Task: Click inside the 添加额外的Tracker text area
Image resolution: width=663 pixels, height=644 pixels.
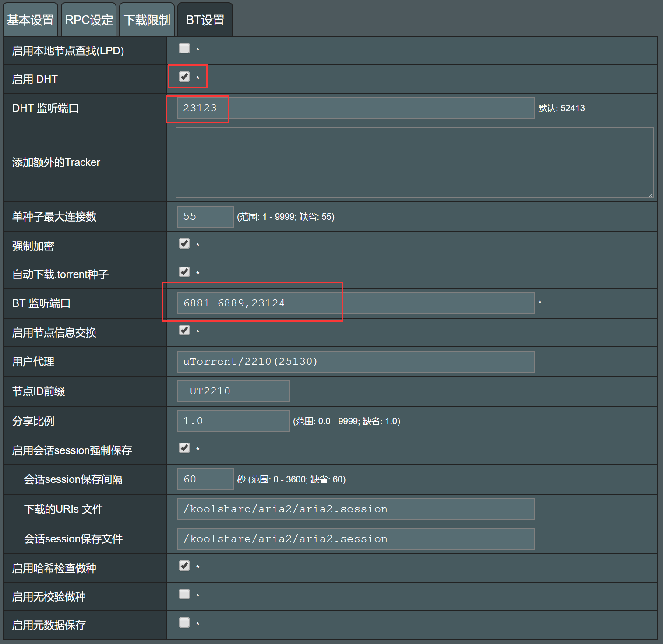Action: pos(414,162)
